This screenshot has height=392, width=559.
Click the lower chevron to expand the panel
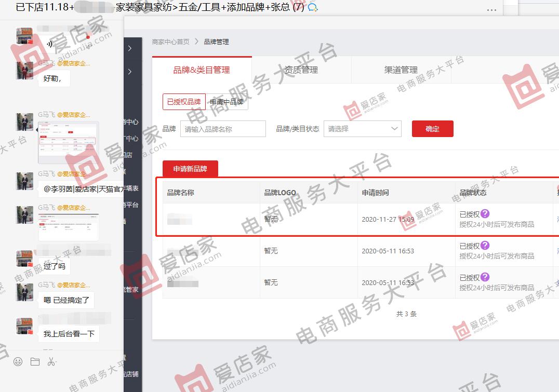click(x=129, y=72)
